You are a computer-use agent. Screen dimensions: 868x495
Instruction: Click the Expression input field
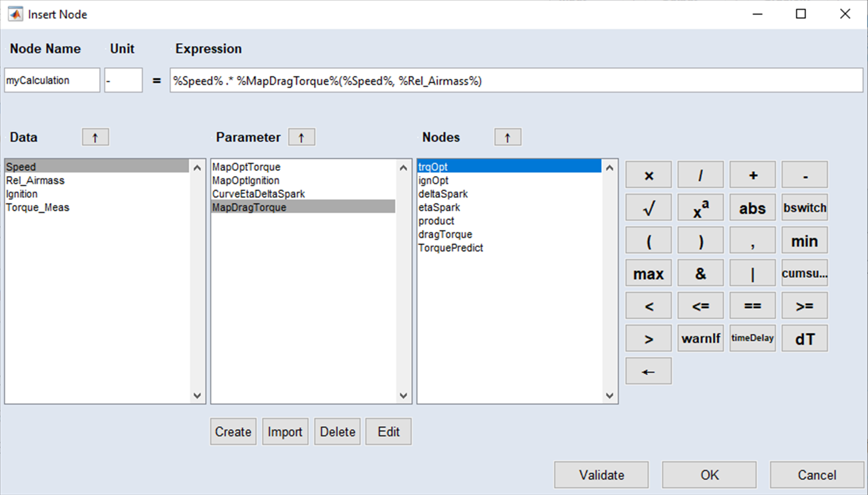coord(516,80)
